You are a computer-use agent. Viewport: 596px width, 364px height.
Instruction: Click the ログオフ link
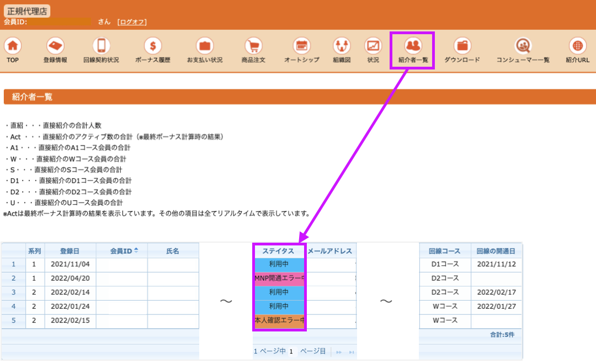131,22
